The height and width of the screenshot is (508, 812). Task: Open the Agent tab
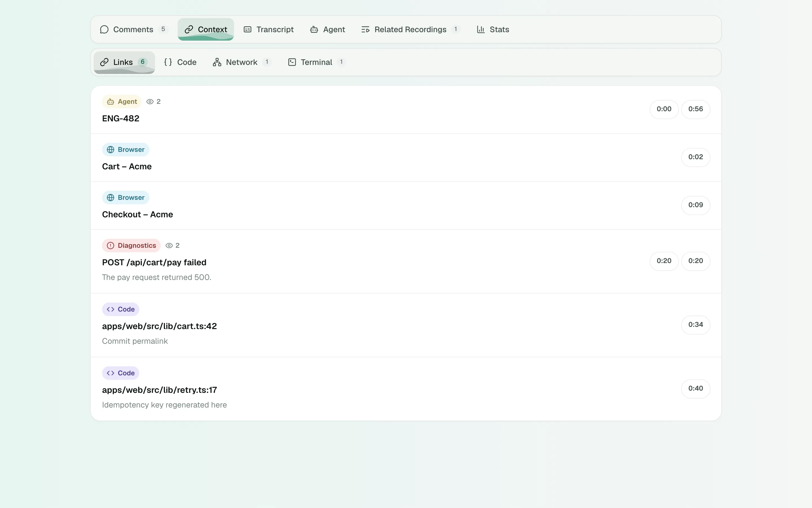click(x=328, y=29)
